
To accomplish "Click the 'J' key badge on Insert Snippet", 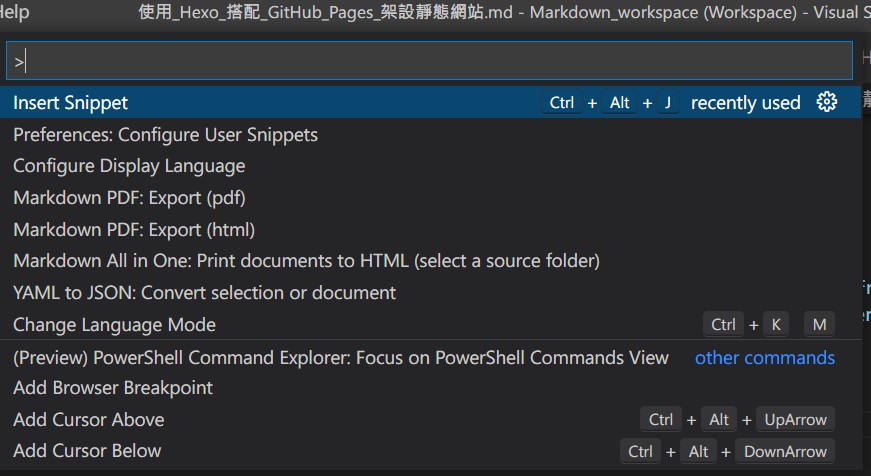I will click(x=668, y=103).
